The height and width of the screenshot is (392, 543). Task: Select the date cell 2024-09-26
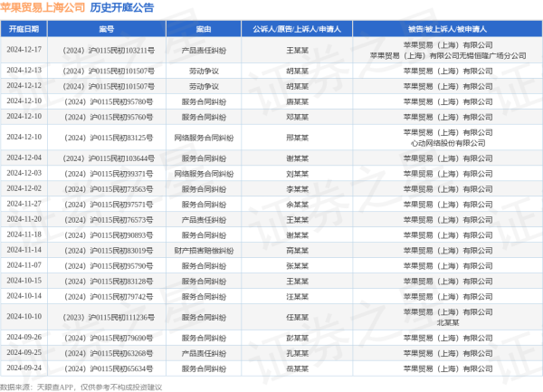24,338
